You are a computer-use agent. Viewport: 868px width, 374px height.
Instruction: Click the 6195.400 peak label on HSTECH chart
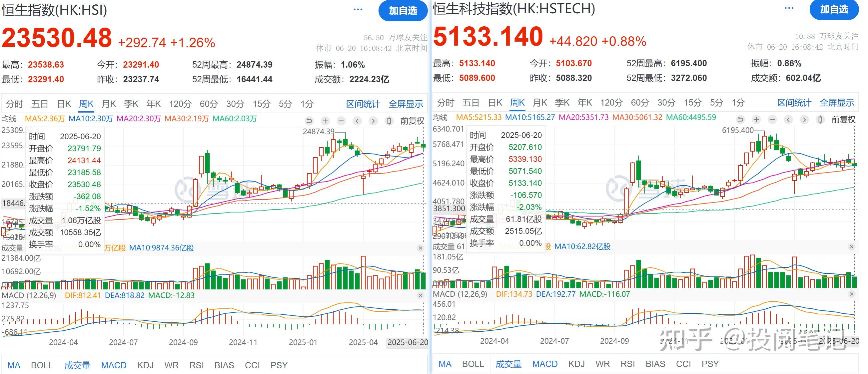738,131
